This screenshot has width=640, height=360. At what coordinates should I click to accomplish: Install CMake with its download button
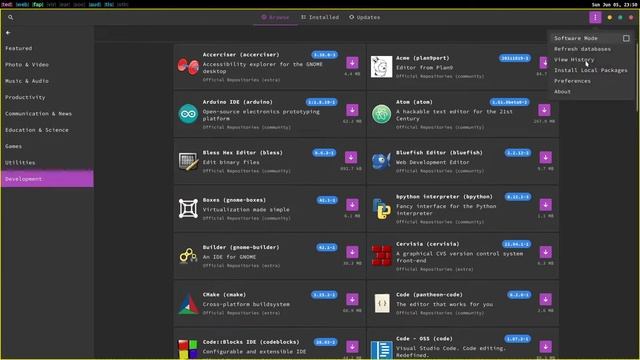pos(352,300)
